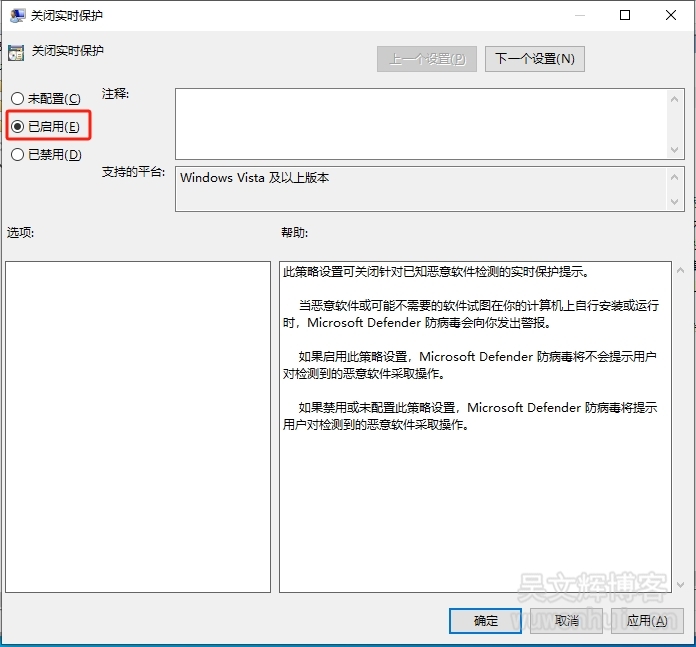The height and width of the screenshot is (647, 696).
Task: Click the down arrow in 支持的平台 scrollbar
Action: (x=675, y=202)
